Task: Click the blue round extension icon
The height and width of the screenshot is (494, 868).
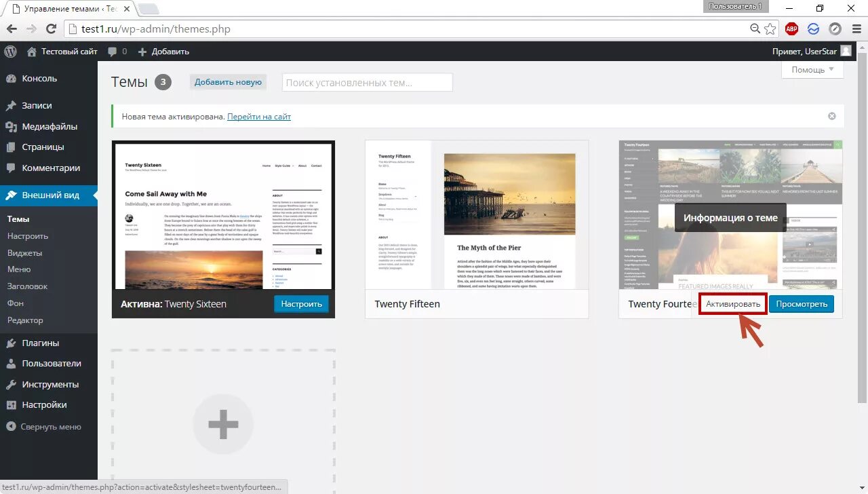Action: [x=813, y=28]
